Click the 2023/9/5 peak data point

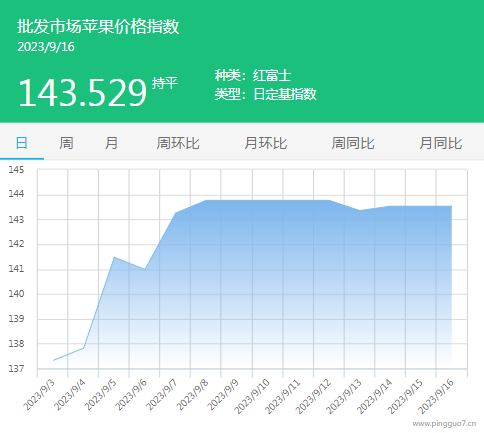(114, 257)
